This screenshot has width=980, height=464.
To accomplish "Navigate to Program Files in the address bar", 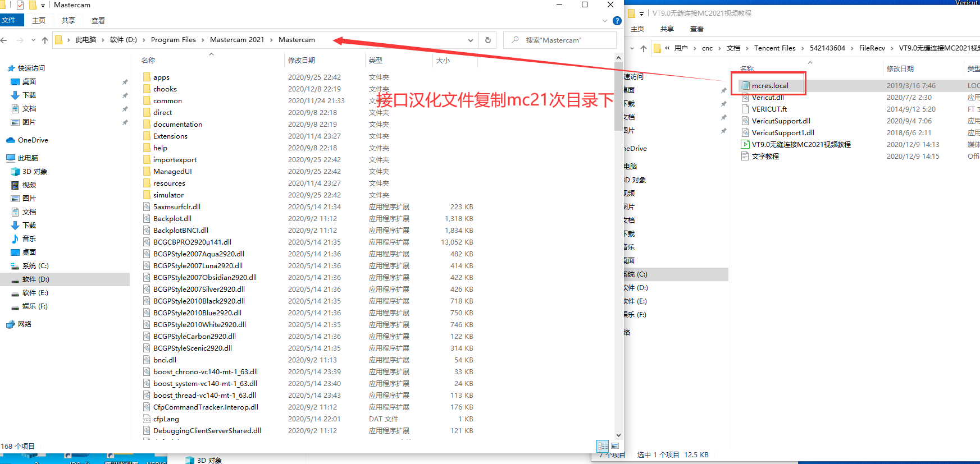I will (174, 40).
